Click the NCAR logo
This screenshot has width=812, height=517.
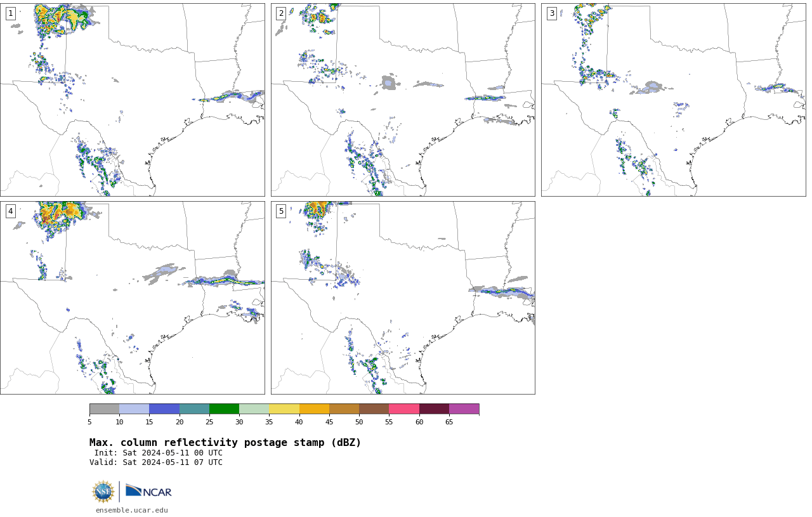[x=148, y=492]
